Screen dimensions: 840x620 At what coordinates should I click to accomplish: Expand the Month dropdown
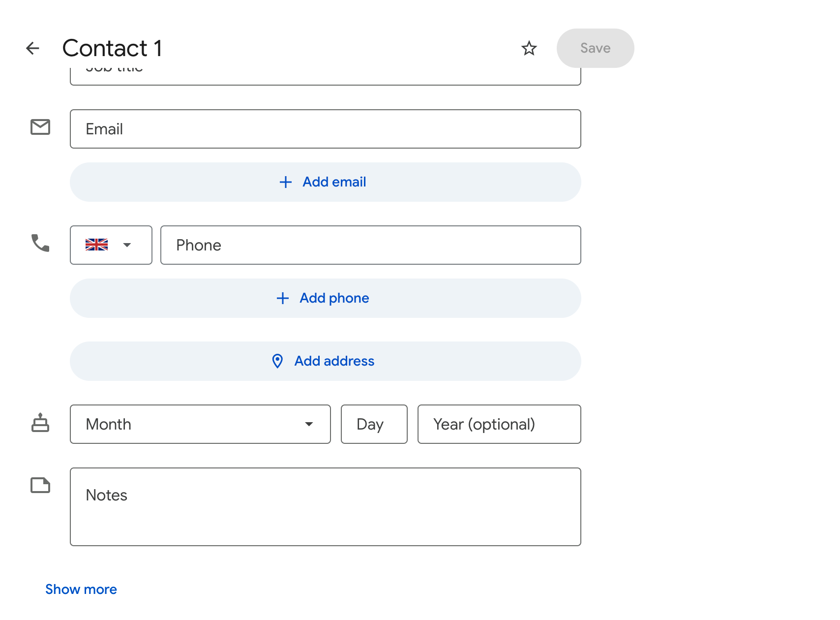point(200,424)
